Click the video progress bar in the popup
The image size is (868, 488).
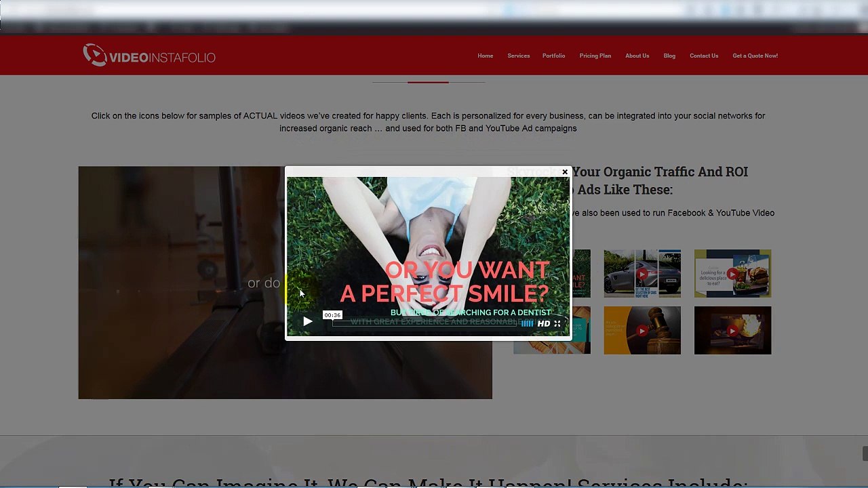pyautogui.click(x=424, y=323)
